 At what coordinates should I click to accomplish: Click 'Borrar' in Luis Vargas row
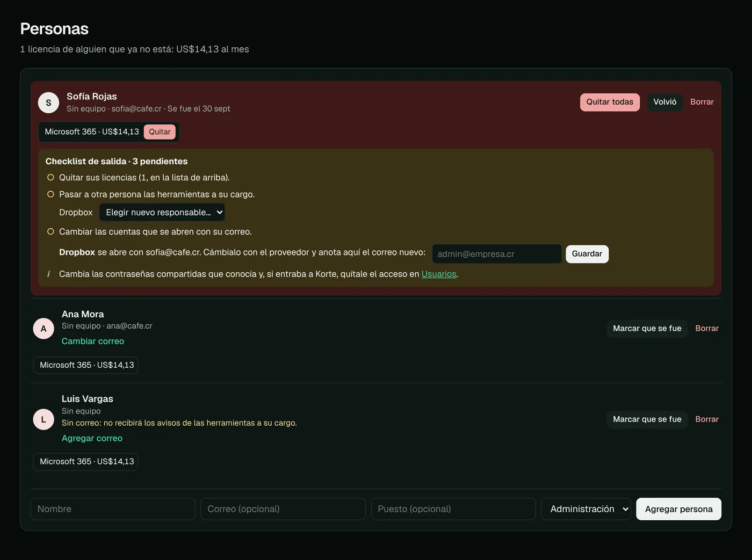(706, 419)
